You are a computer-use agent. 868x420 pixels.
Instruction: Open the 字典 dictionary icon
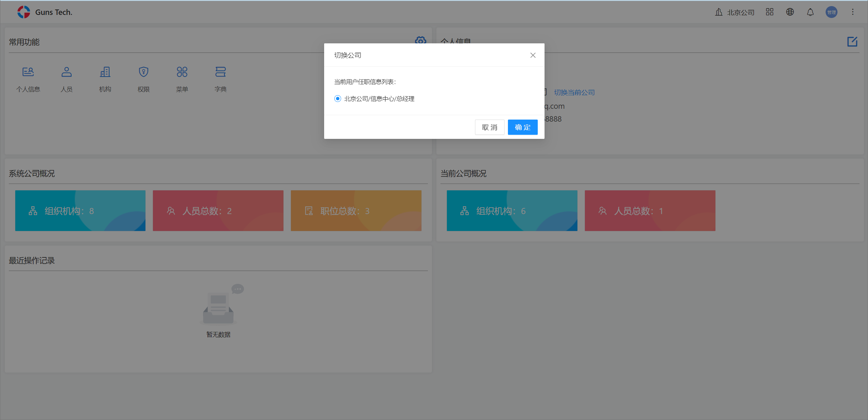220,72
